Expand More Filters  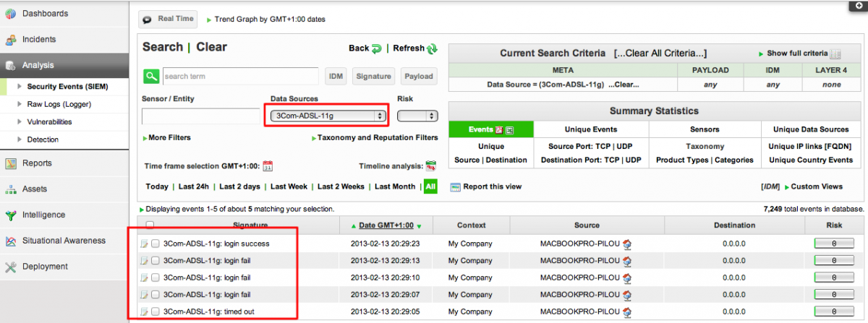pos(167,137)
